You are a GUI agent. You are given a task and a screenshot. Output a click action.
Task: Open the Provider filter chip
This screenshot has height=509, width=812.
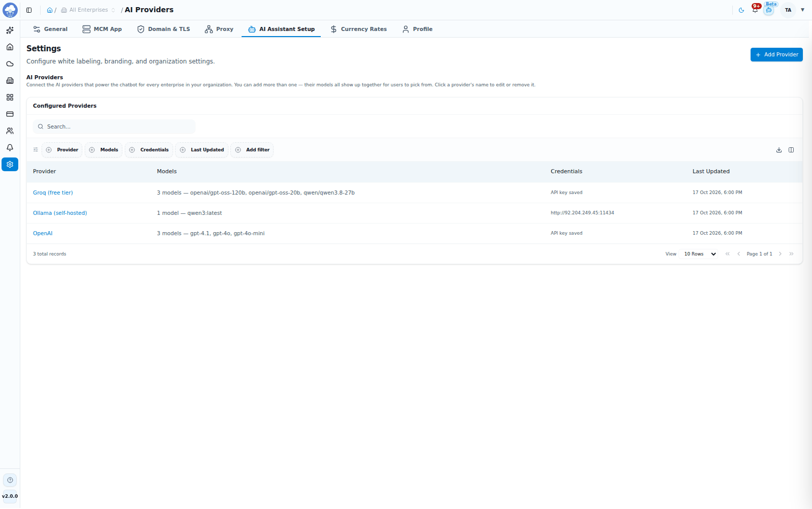[x=62, y=150]
